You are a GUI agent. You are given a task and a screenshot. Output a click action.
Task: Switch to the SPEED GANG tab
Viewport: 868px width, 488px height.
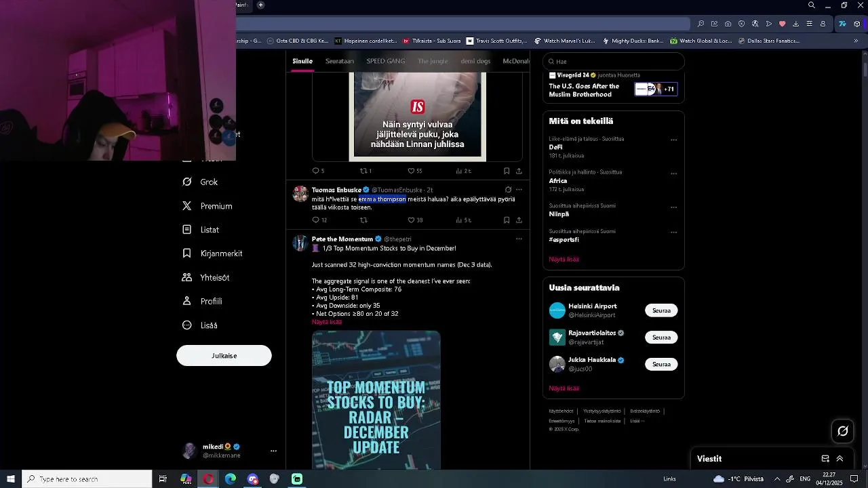coord(385,61)
